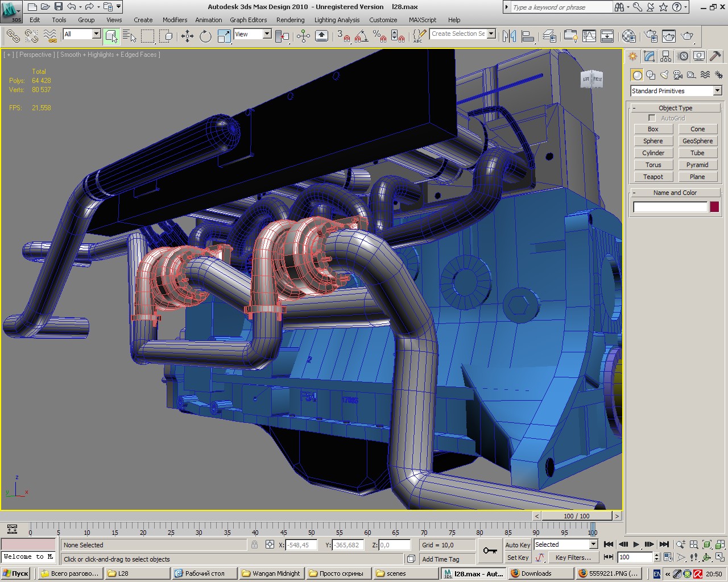Click the Key Filters button
The height and width of the screenshot is (582, 728).
click(x=573, y=558)
